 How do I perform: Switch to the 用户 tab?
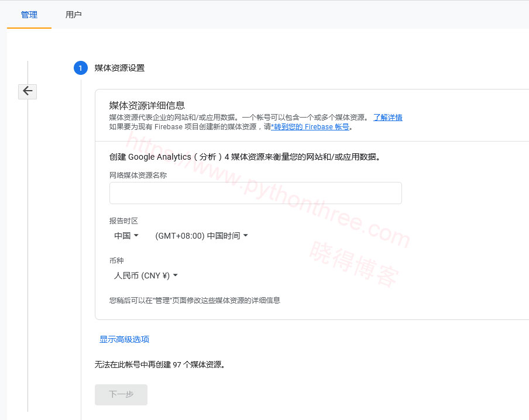(x=73, y=15)
